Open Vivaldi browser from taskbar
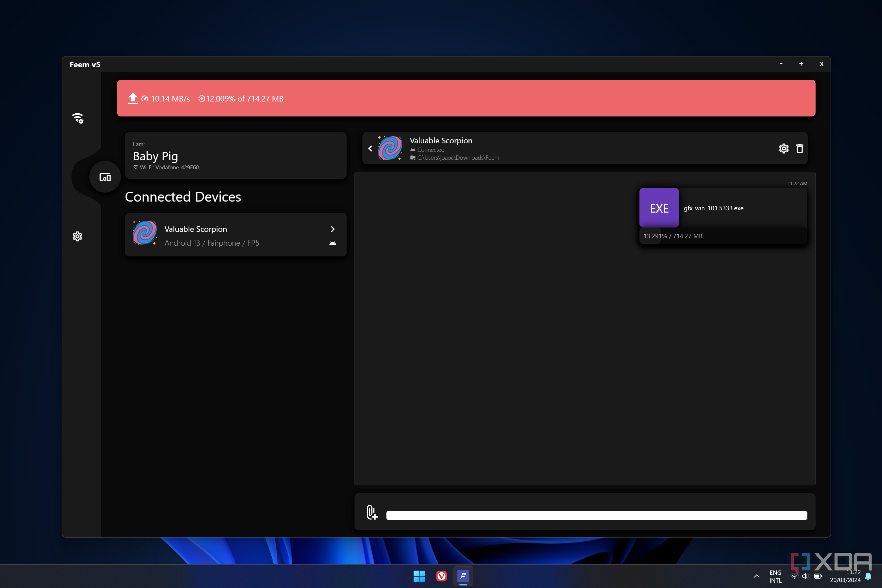Screen dimensions: 882x588 click(x=441, y=576)
